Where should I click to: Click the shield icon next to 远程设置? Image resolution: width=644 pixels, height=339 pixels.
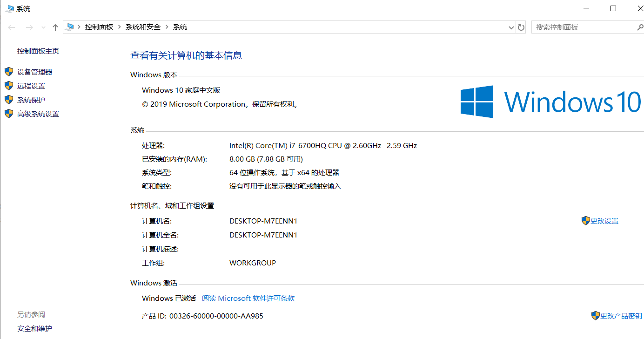9,86
